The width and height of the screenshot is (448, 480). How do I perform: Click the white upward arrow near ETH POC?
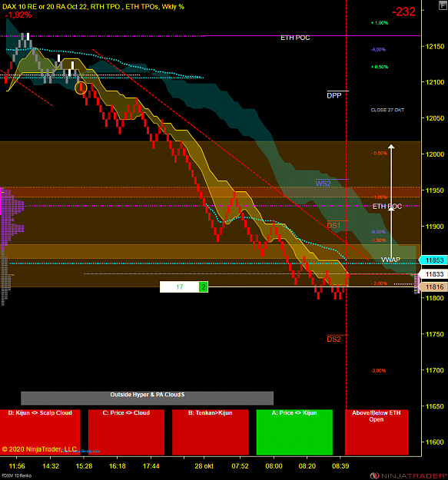pos(391,200)
